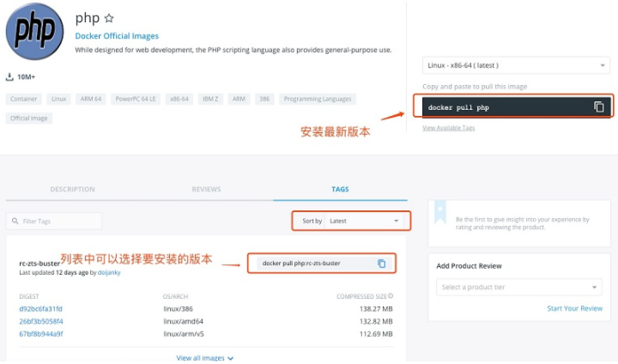
Task: Click the 132.82 MB size value
Action: click(x=376, y=321)
